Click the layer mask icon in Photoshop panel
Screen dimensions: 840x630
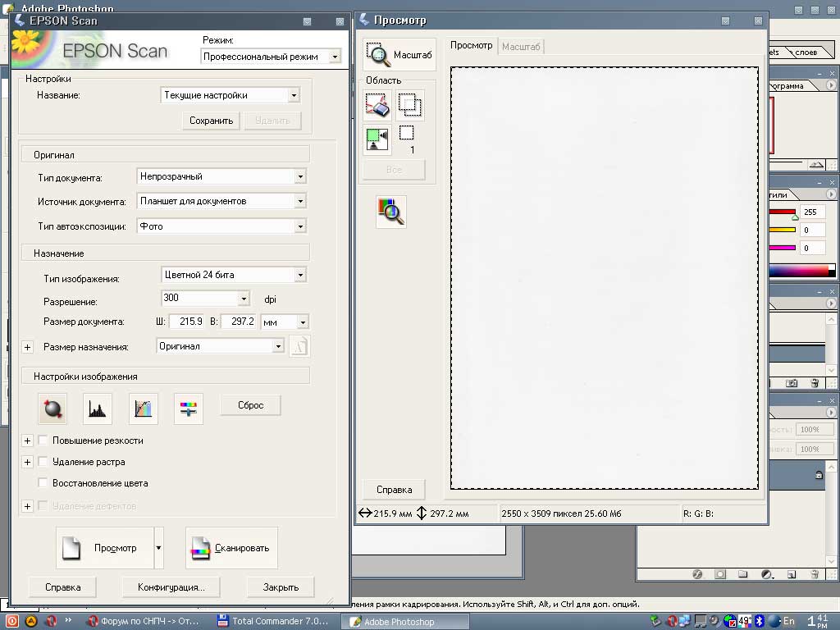pyautogui.click(x=720, y=574)
